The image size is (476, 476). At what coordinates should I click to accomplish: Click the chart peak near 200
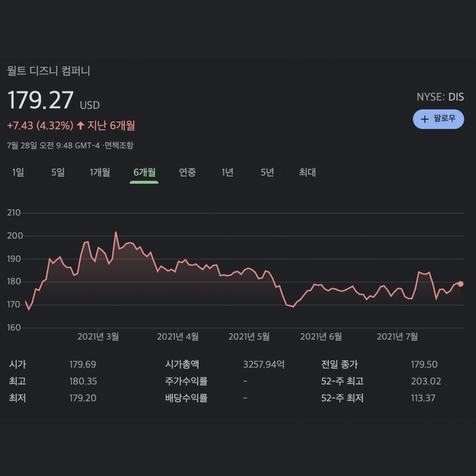click(115, 232)
